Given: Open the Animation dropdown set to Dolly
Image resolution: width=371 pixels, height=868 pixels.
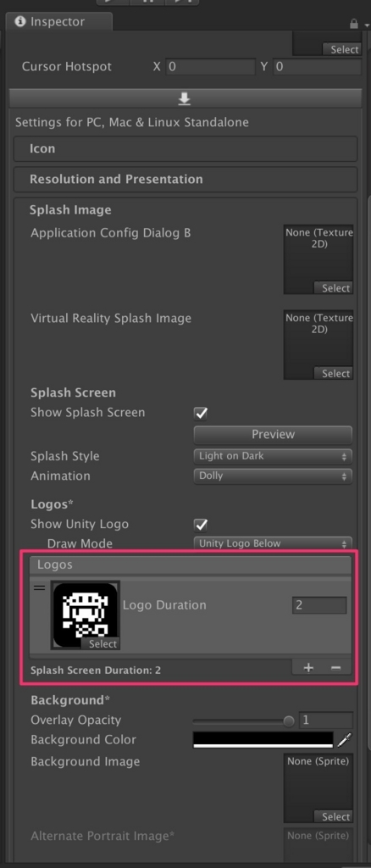Looking at the screenshot, I should (x=273, y=476).
